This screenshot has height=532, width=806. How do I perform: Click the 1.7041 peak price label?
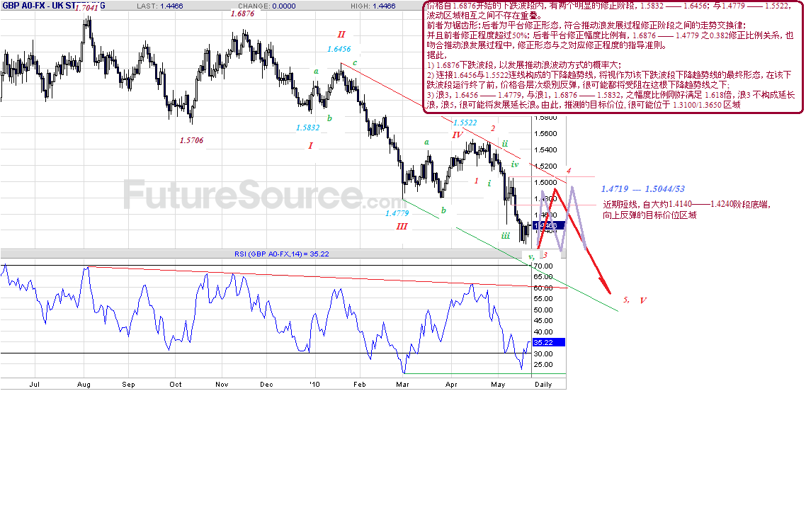[x=86, y=8]
